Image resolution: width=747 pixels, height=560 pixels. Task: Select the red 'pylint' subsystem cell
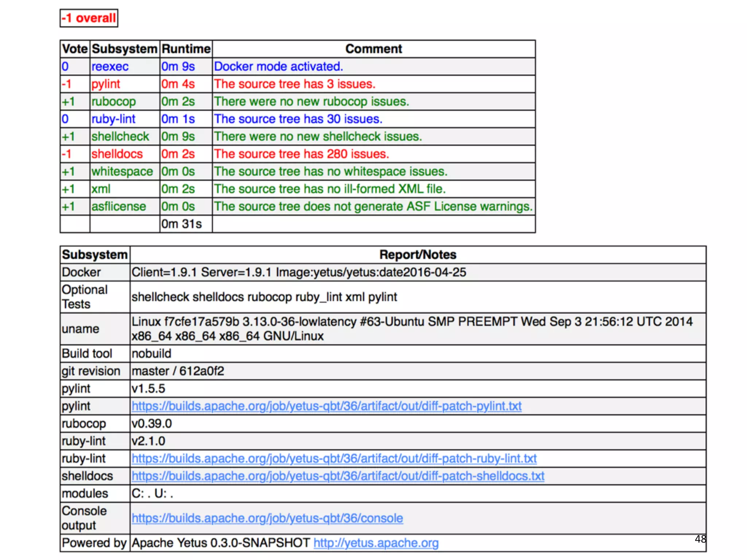(125, 84)
